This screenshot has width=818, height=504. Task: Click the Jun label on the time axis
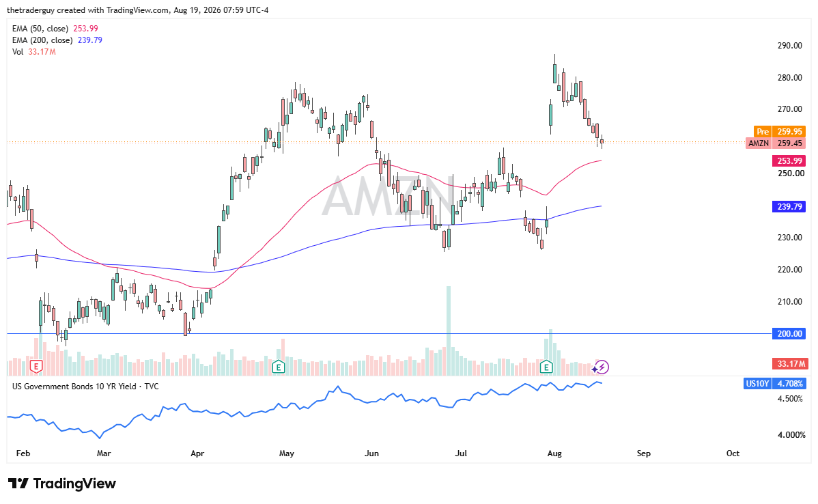(371, 453)
